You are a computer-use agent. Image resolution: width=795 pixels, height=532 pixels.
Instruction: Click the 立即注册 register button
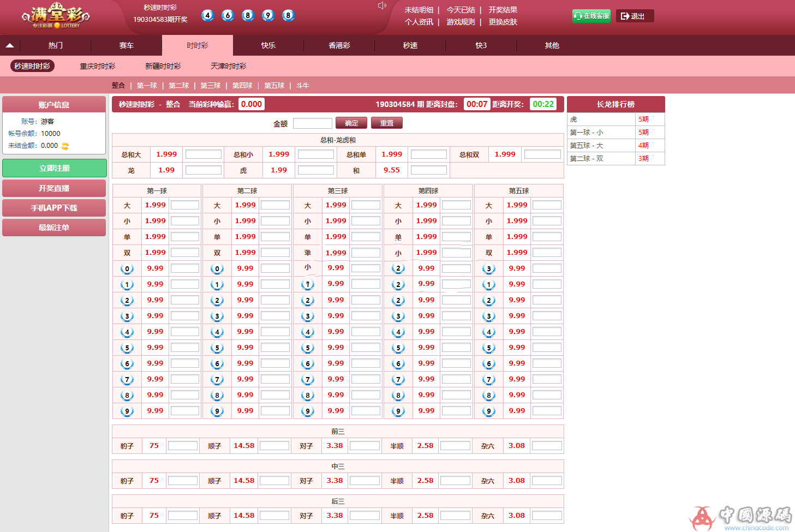point(55,168)
